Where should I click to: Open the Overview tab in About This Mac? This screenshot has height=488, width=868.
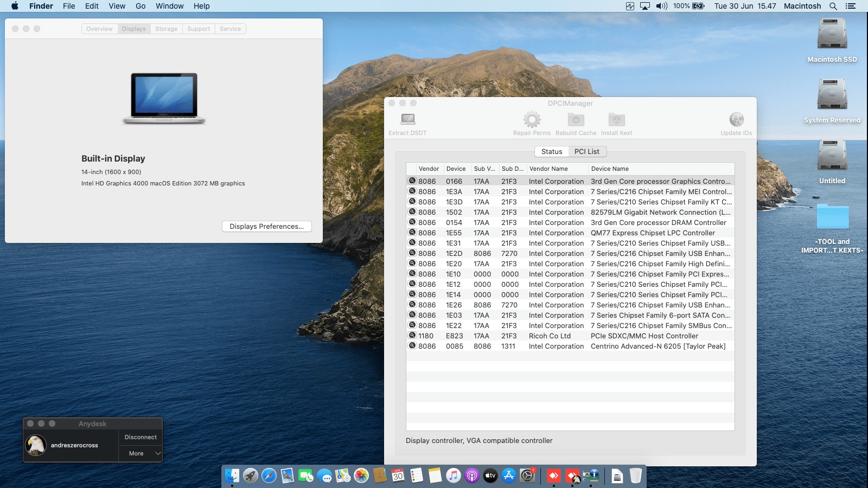coord(99,29)
